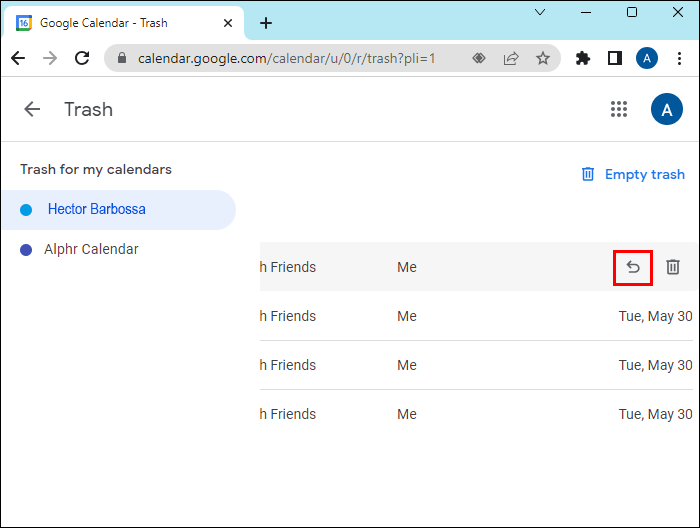Open the Chrome extensions puzzle icon

[583, 58]
